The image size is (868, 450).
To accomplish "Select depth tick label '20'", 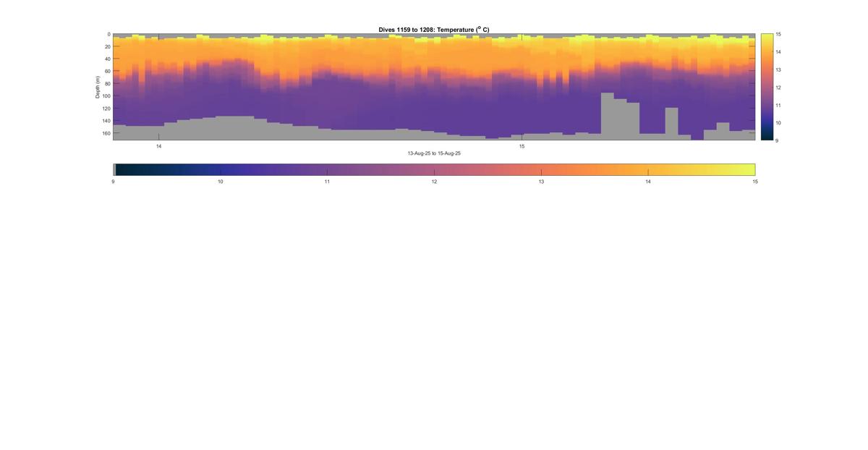I will (x=107, y=46).
